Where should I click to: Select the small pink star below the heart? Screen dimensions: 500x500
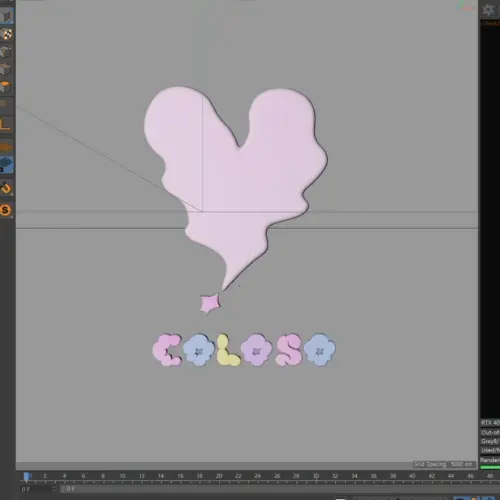pyautogui.click(x=210, y=303)
